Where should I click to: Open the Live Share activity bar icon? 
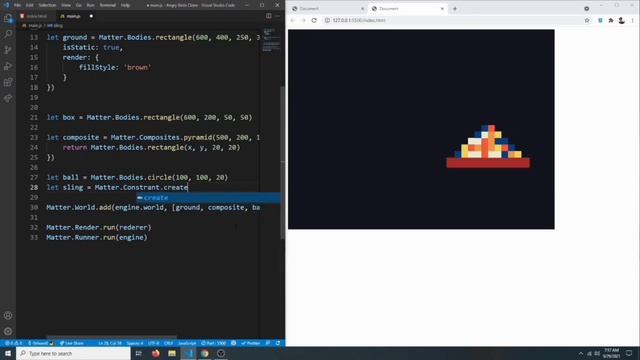coord(8,98)
